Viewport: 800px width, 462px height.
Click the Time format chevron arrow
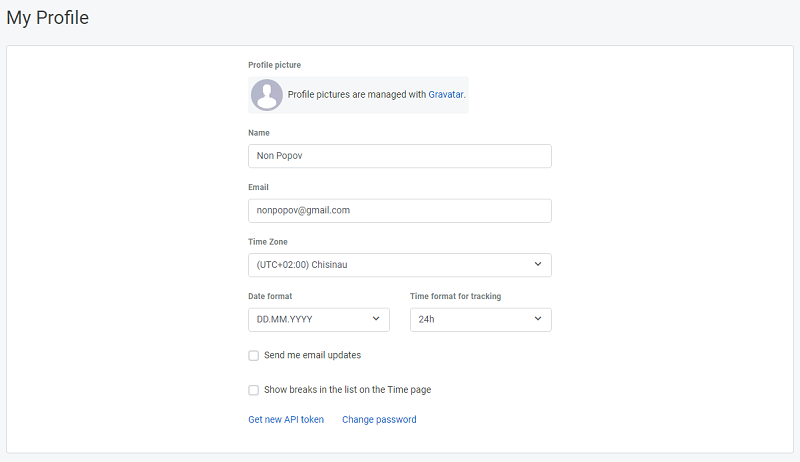pyautogui.click(x=538, y=319)
